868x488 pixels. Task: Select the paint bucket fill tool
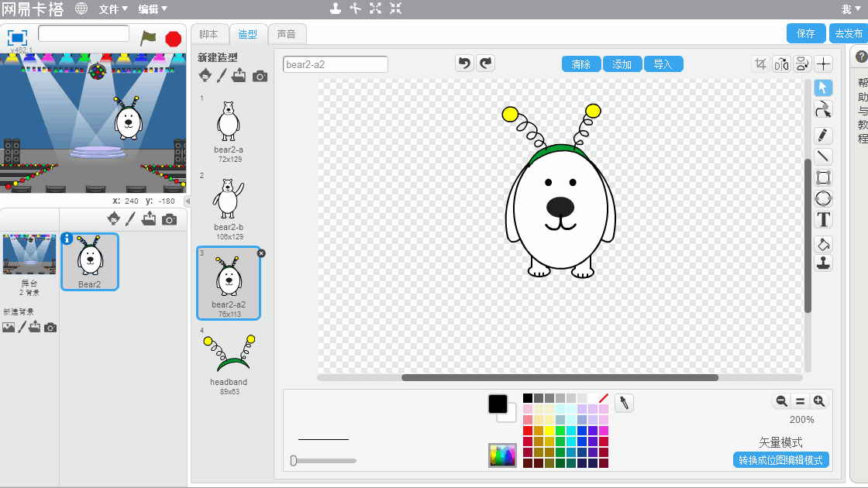pos(823,244)
